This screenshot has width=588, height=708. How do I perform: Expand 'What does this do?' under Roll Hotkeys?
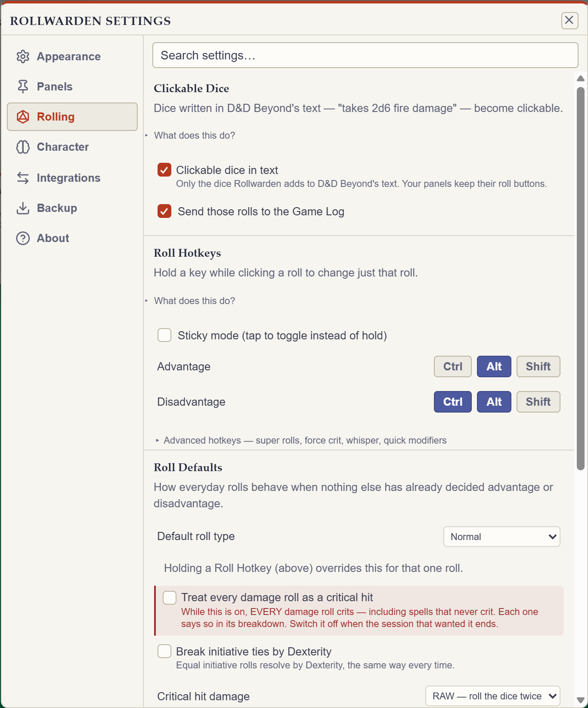194,301
